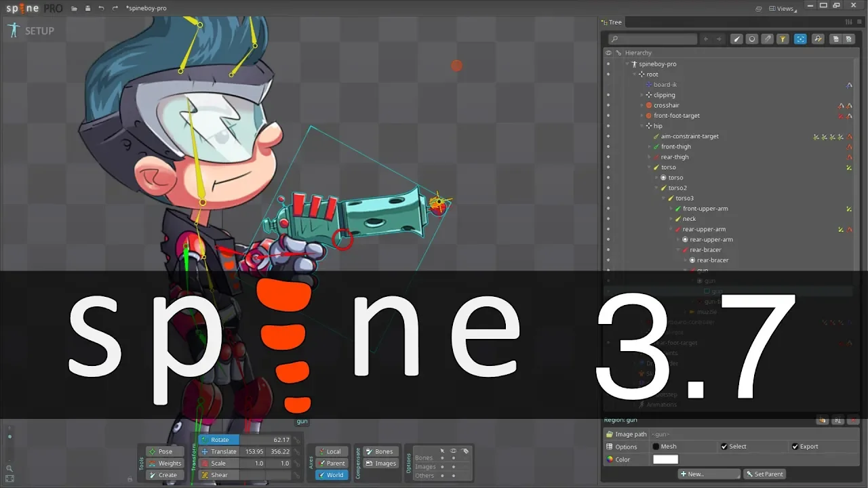The image size is (868, 488).
Task: Activate the Scale transform tool
Action: pyautogui.click(x=219, y=464)
